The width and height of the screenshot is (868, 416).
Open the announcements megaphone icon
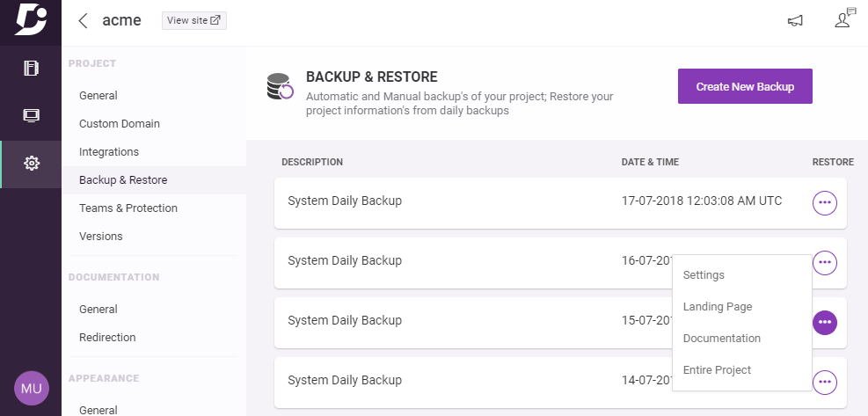click(796, 21)
